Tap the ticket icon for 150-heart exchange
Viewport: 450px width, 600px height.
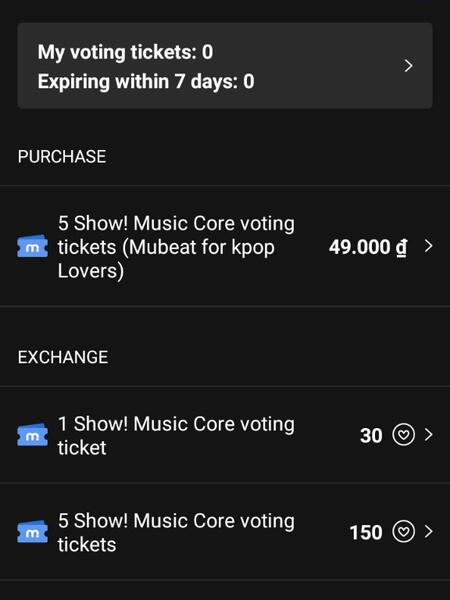33,532
